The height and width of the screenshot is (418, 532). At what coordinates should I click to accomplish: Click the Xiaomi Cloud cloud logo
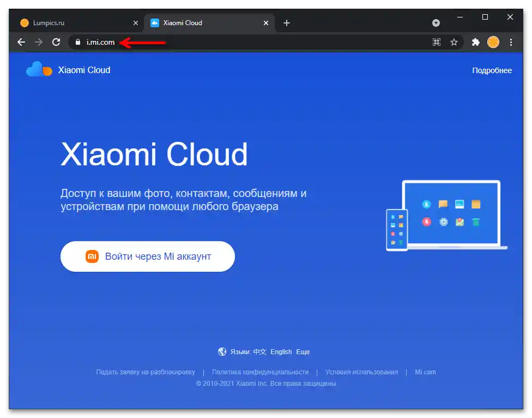(39, 69)
